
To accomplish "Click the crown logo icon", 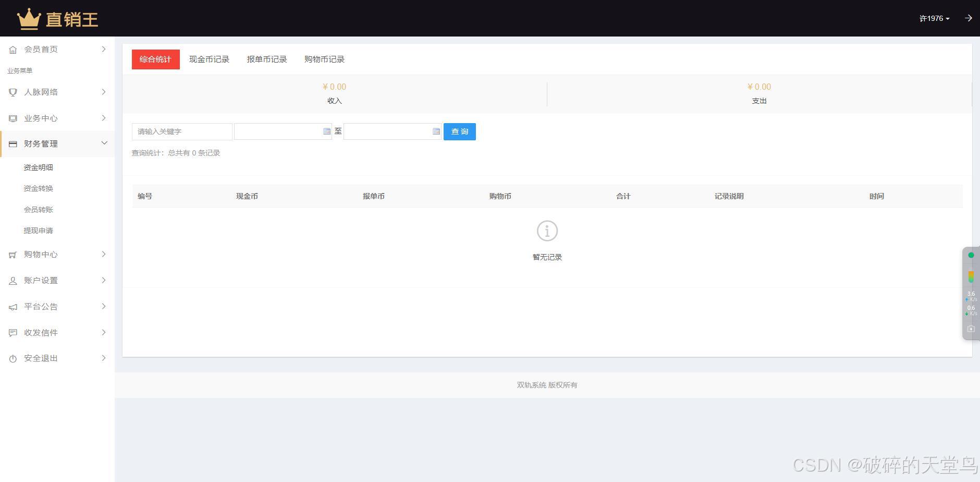I will [29, 19].
